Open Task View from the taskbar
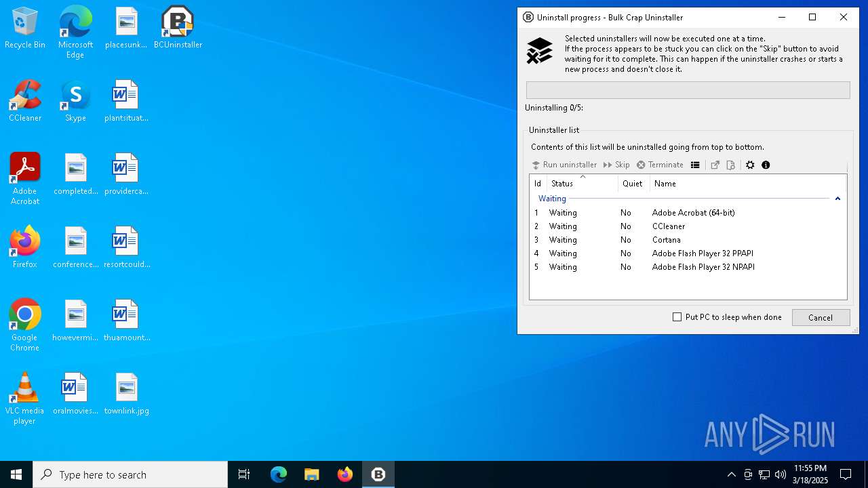 click(x=244, y=474)
